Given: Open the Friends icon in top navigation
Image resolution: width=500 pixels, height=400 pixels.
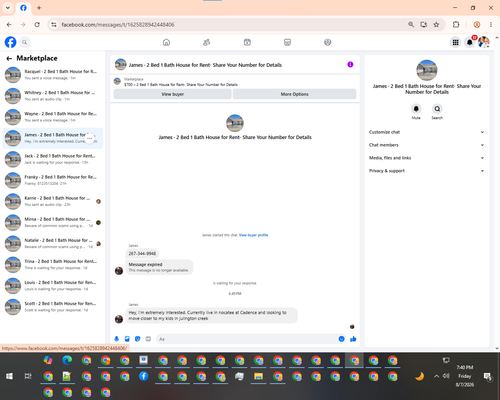Looking at the screenshot, I should point(207,42).
